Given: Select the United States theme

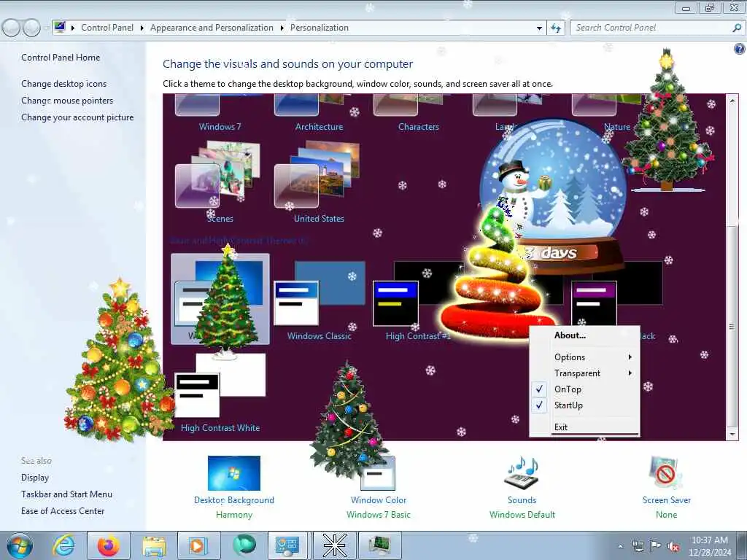Looking at the screenshot, I should click(x=319, y=182).
